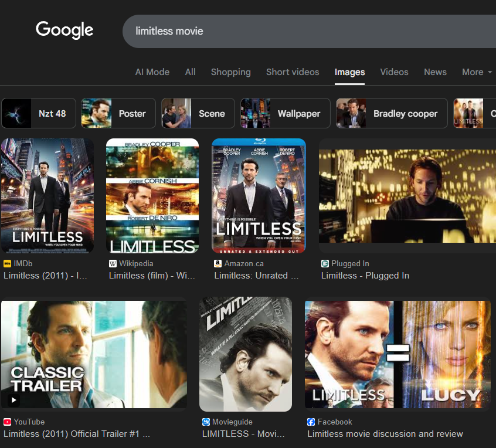The height and width of the screenshot is (448, 496).
Task: Click the Facebook source favicon
Action: pos(311,422)
